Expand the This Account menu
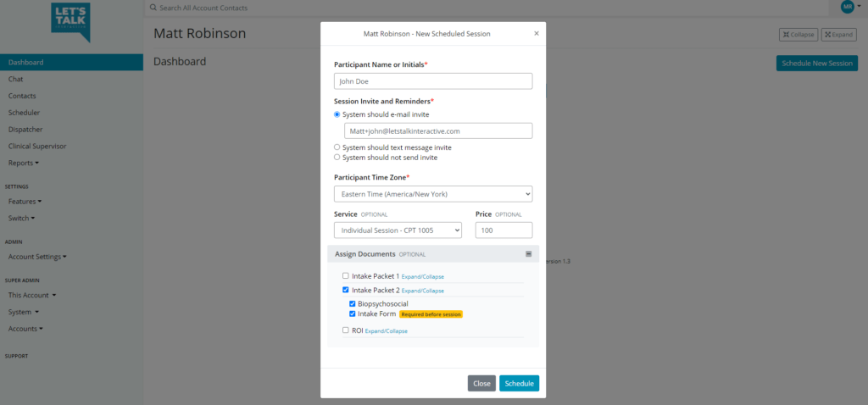This screenshot has height=405, width=868. [32, 296]
